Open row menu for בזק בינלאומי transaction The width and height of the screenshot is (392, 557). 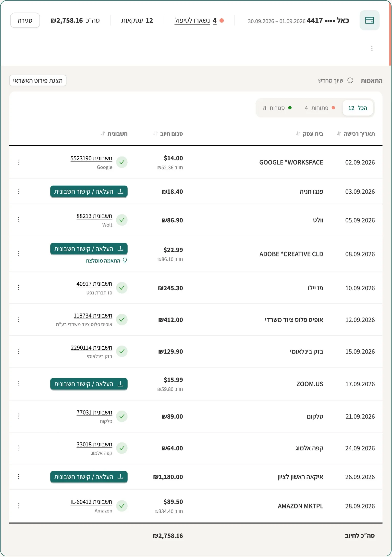(x=19, y=351)
